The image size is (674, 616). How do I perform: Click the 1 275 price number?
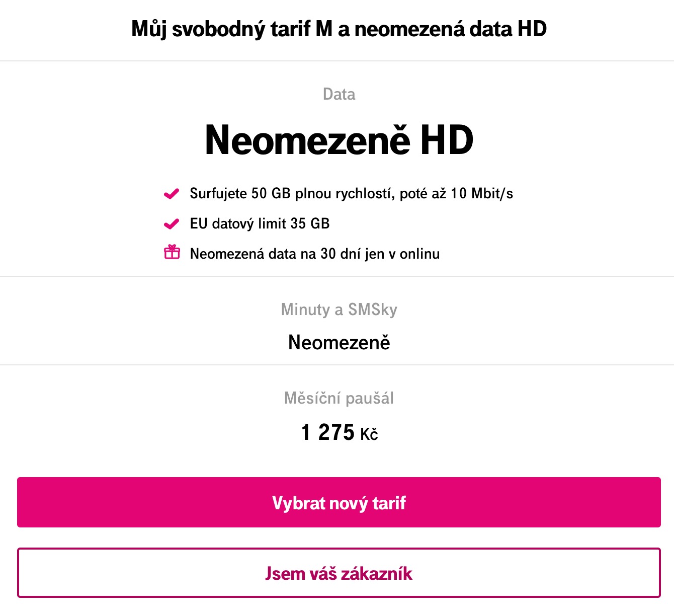point(328,432)
